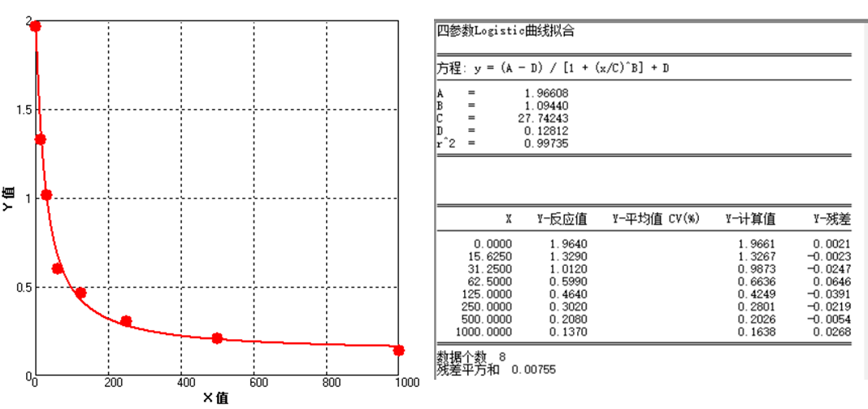Click the topmost data point near Y equals 2

(35, 26)
